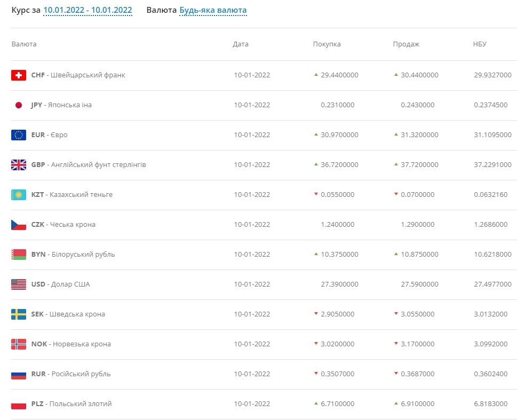Screen dimensions: 517x420
Task: Click the Norway flag icon for NOK
Action: click(19, 344)
